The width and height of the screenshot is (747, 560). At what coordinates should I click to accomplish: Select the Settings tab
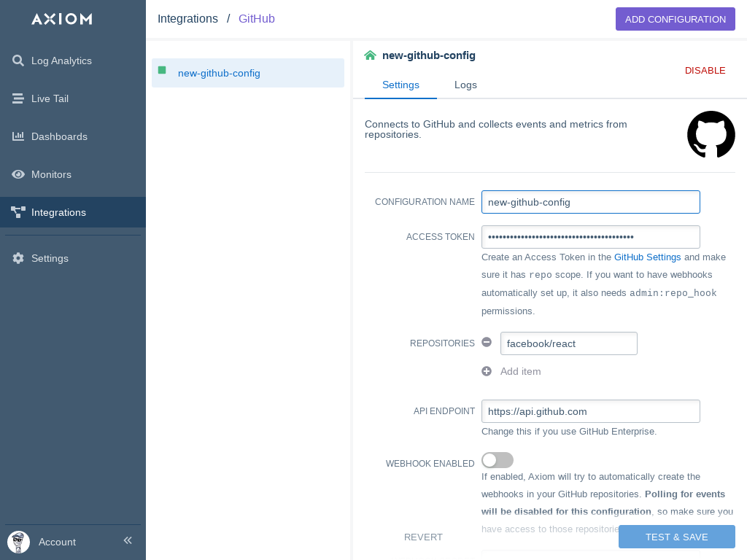(x=400, y=85)
